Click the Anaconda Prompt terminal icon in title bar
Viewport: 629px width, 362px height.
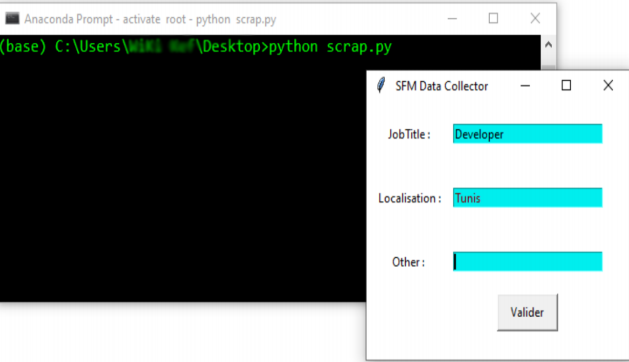tap(12, 18)
